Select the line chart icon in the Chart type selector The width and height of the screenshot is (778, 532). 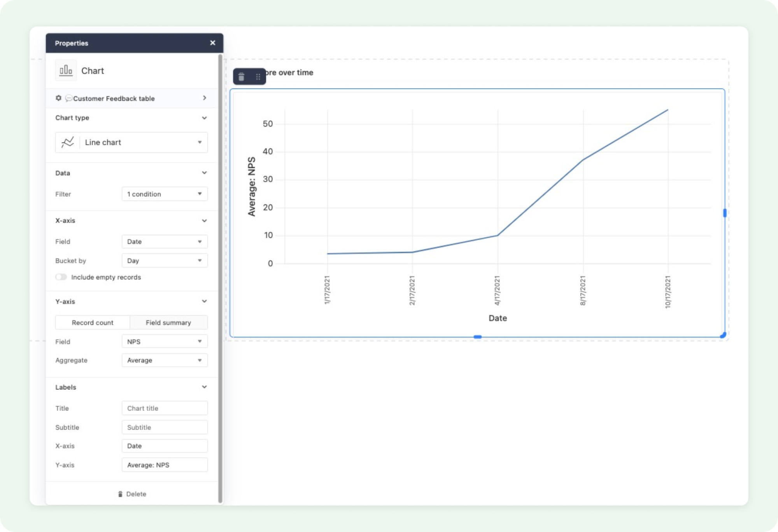point(67,142)
